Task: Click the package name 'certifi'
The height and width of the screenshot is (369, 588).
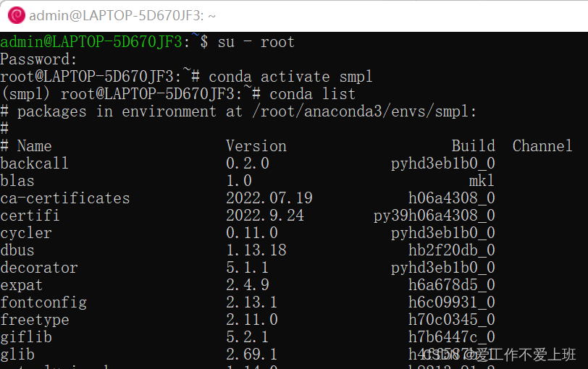Action: pyautogui.click(x=30, y=216)
